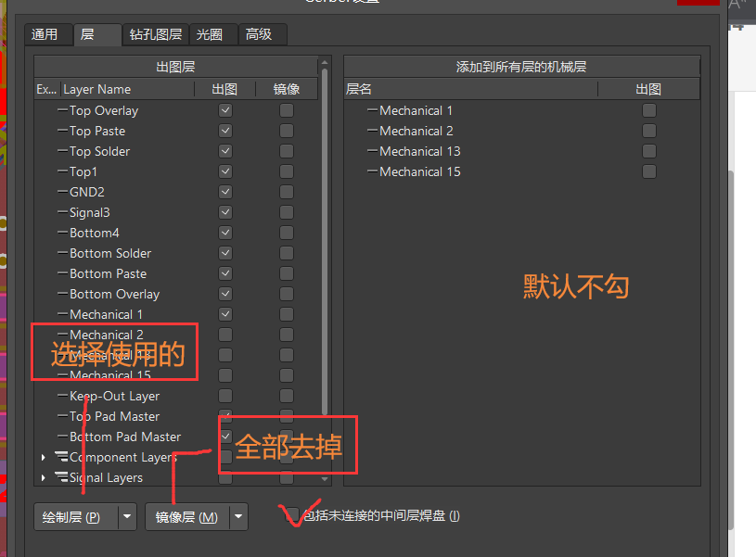Expand the Signal Layers group
Image resolution: width=756 pixels, height=557 pixels.
(x=44, y=477)
